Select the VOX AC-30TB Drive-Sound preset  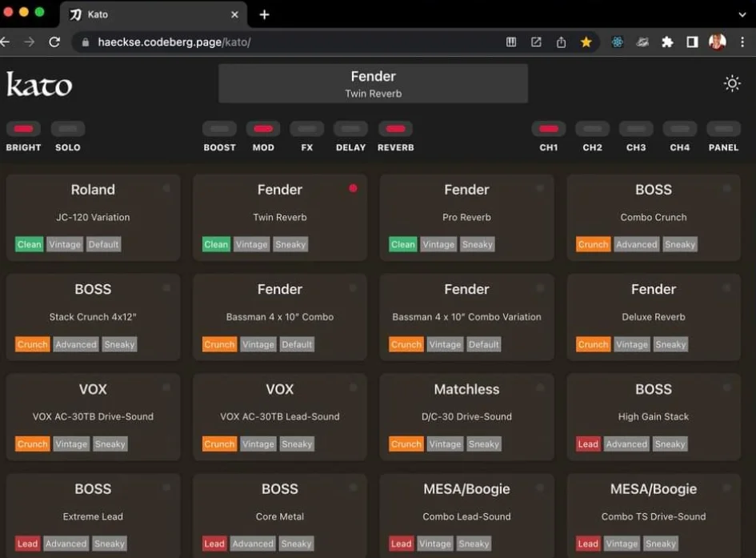pyautogui.click(x=93, y=417)
